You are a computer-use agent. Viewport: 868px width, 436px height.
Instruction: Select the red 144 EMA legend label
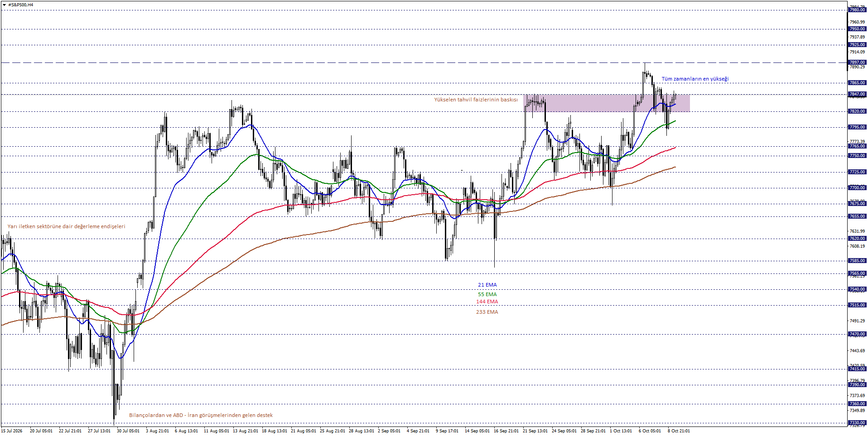click(487, 302)
